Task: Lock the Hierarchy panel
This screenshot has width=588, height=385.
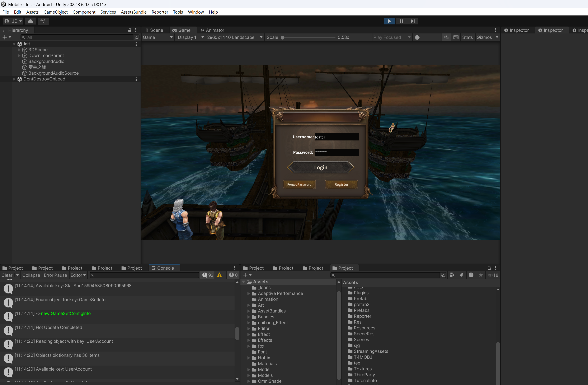Action: coord(130,30)
